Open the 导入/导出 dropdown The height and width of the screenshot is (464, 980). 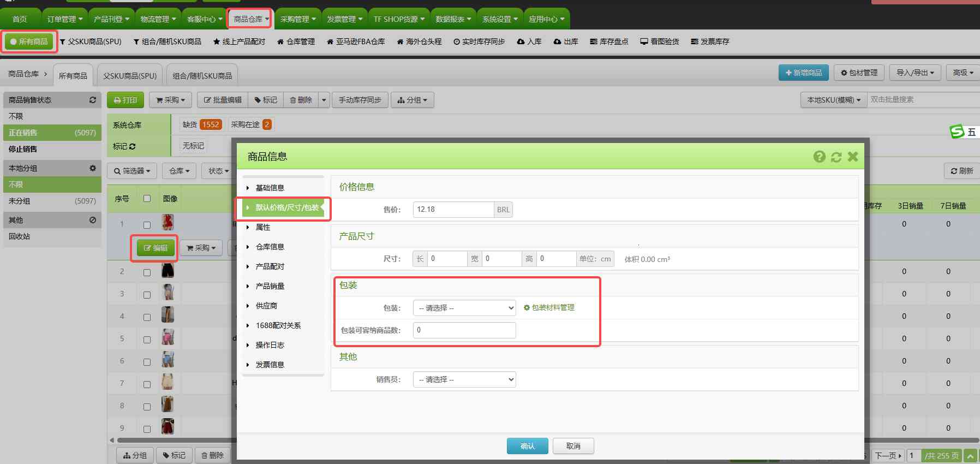[915, 73]
